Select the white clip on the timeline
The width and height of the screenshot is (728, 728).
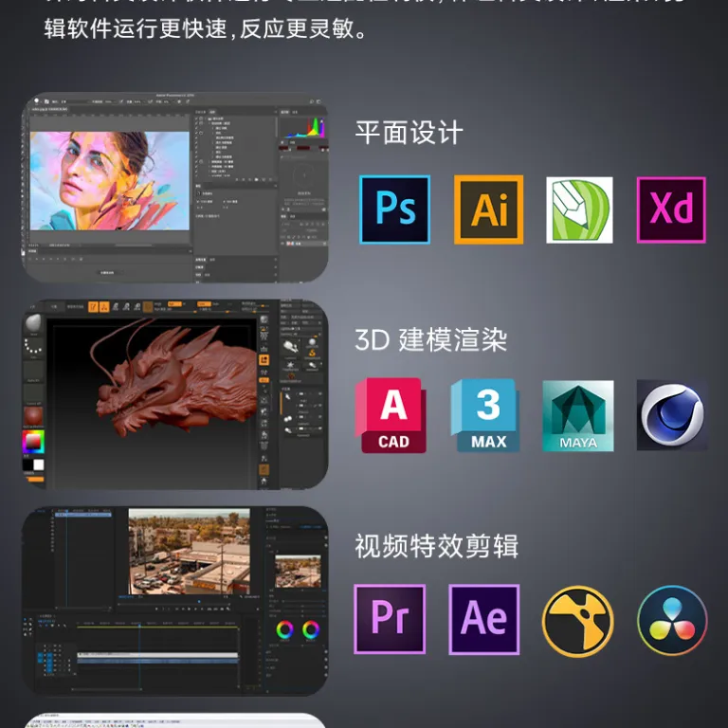(157, 655)
